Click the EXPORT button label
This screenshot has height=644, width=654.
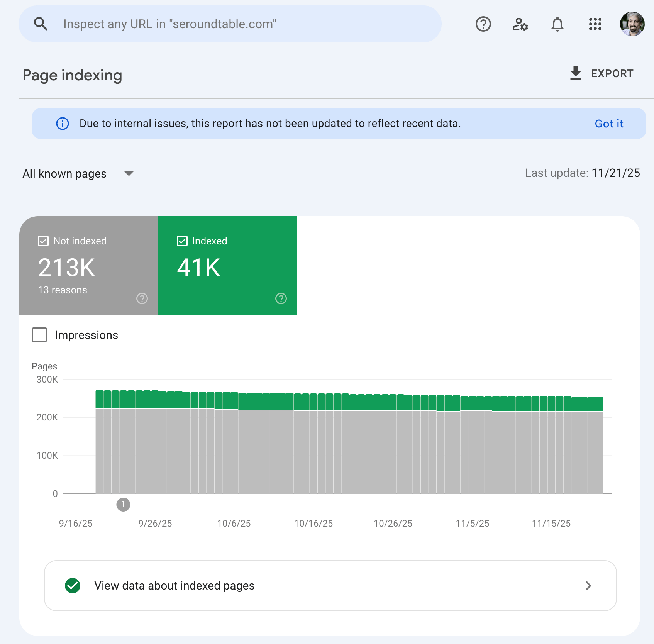(612, 73)
